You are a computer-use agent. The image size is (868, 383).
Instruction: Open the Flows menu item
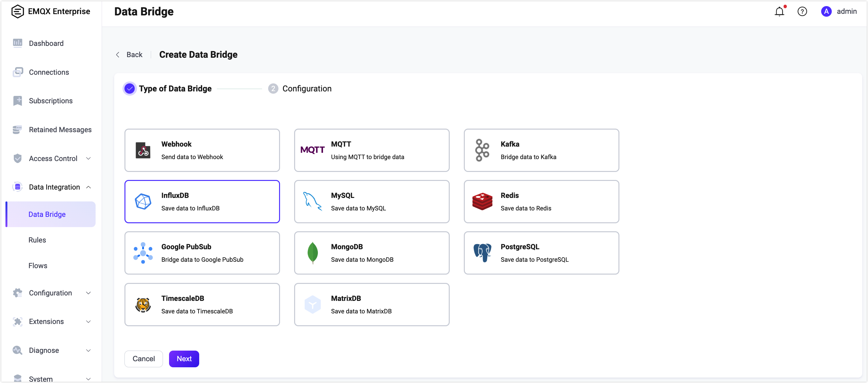(x=38, y=266)
